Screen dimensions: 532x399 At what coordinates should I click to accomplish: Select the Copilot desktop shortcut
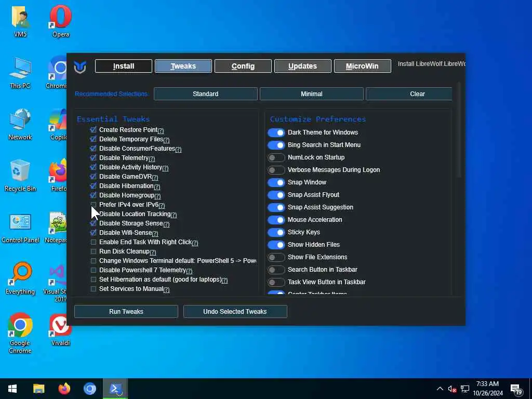[x=58, y=124]
